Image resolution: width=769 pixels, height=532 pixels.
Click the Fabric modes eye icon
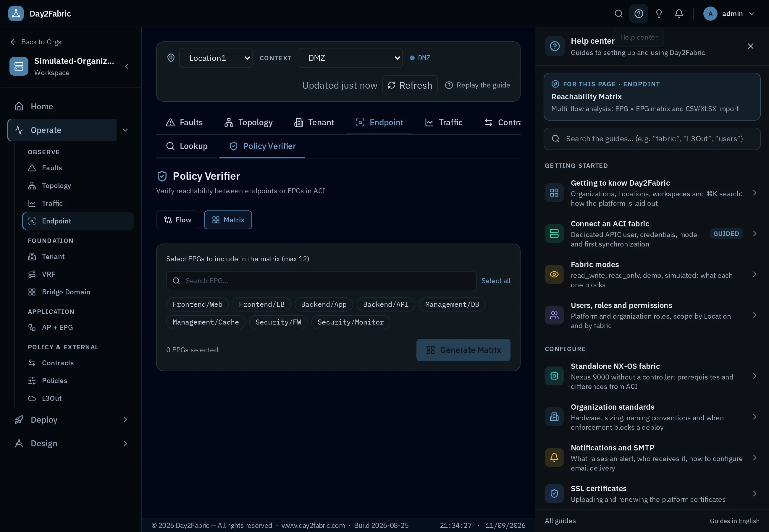(554, 274)
